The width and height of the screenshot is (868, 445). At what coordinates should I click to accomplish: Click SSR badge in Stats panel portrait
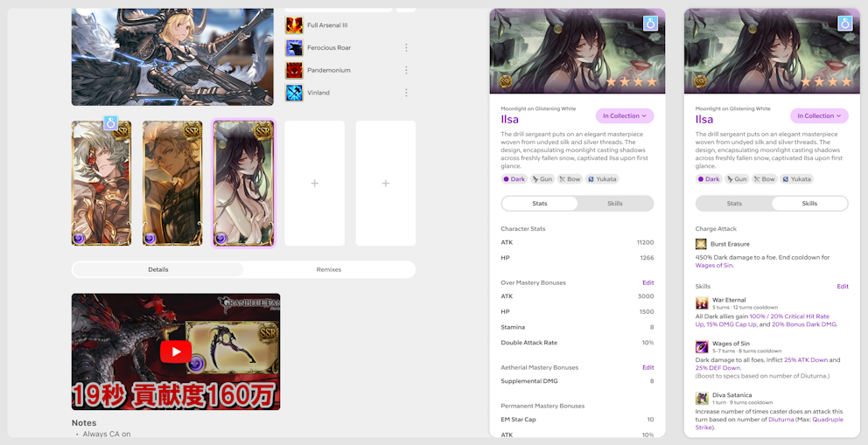coord(505,82)
